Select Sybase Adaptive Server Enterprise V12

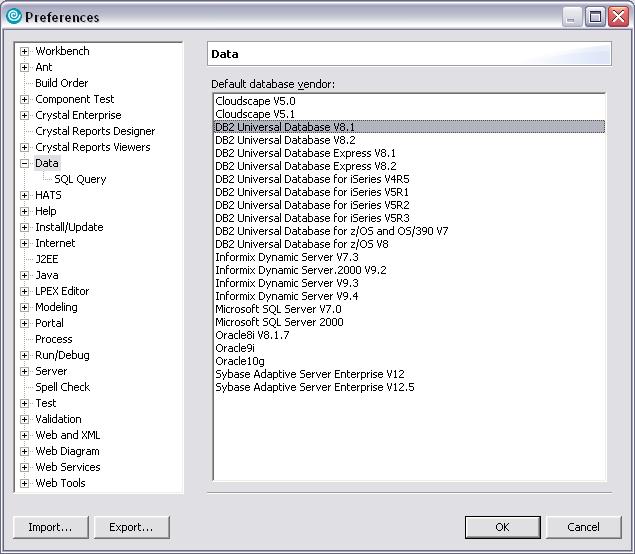[409, 374]
